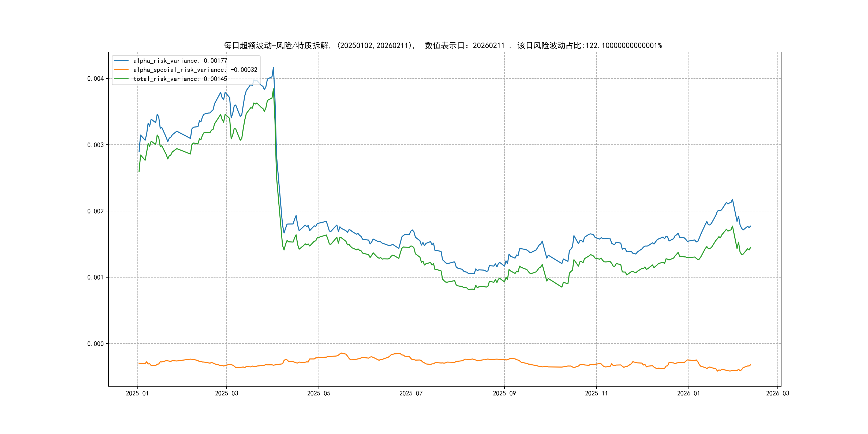Click the chart title text
868x434 pixels.
tap(443, 46)
